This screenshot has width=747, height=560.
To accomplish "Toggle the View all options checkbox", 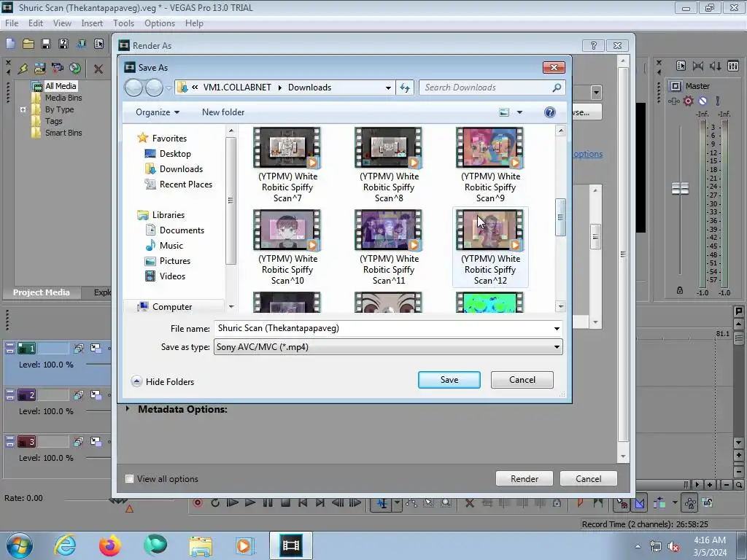I will pyautogui.click(x=129, y=478).
